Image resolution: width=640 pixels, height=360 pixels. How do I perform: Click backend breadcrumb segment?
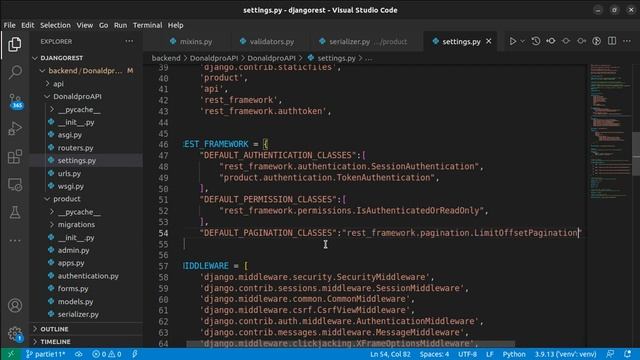166,58
